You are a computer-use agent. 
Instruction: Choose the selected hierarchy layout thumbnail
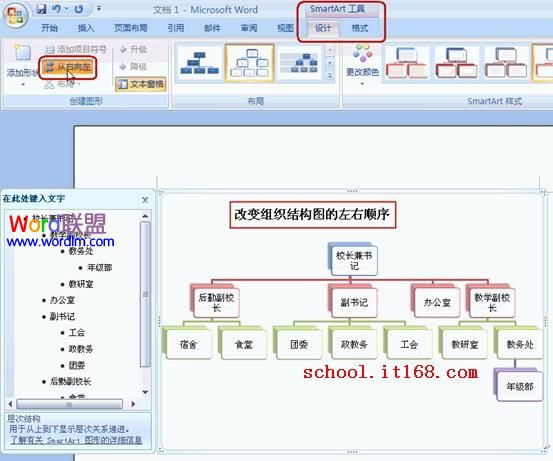[250, 63]
